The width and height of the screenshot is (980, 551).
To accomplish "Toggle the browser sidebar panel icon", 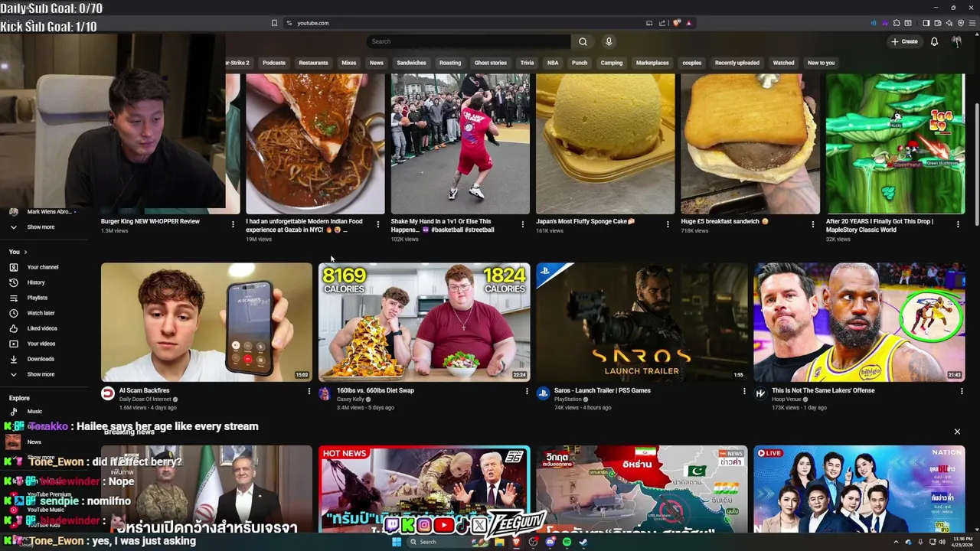I will [x=926, y=23].
